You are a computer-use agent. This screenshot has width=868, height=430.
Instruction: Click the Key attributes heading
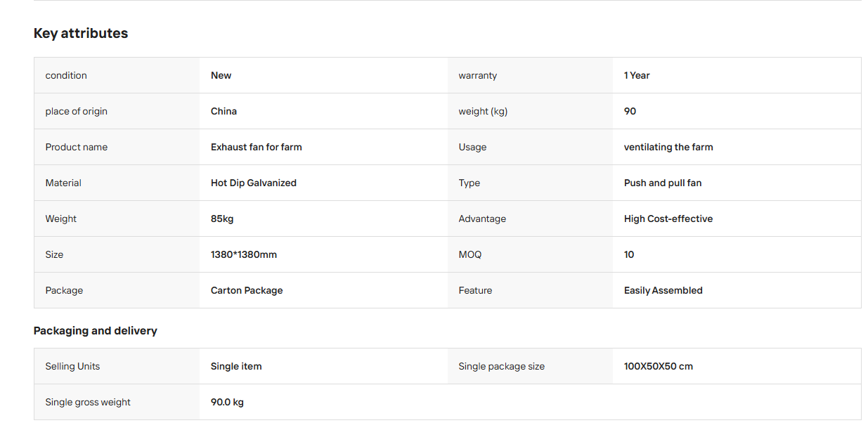[81, 33]
